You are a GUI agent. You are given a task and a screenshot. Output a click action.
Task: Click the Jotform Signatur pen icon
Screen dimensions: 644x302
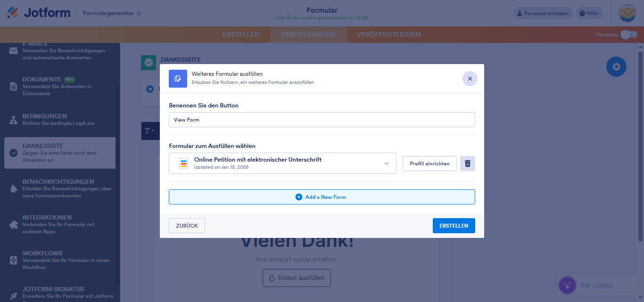[14, 295]
